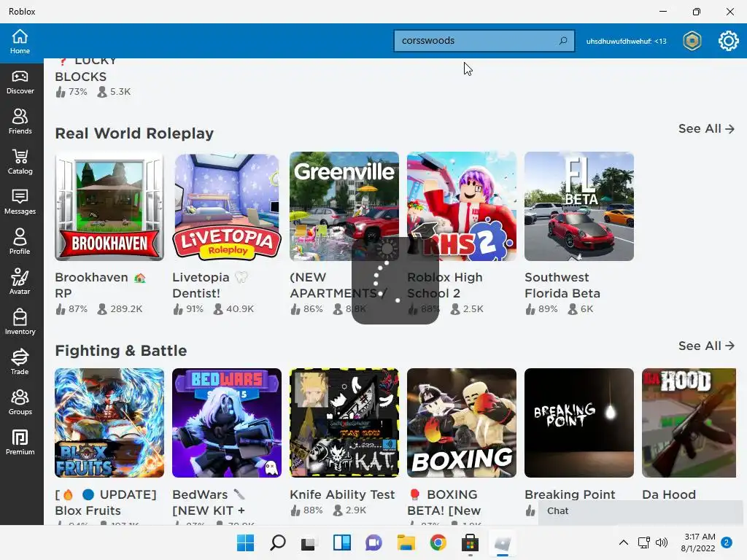Open the Home page in sidebar
747x560 pixels.
20,42
